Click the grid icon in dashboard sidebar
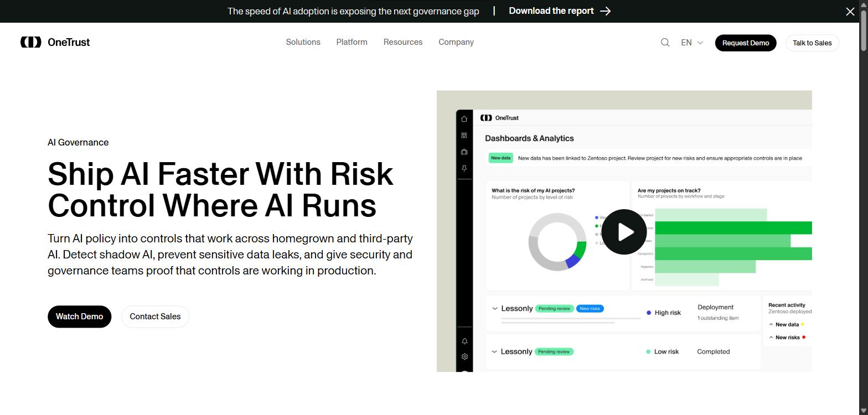The image size is (868, 415). coord(464,136)
